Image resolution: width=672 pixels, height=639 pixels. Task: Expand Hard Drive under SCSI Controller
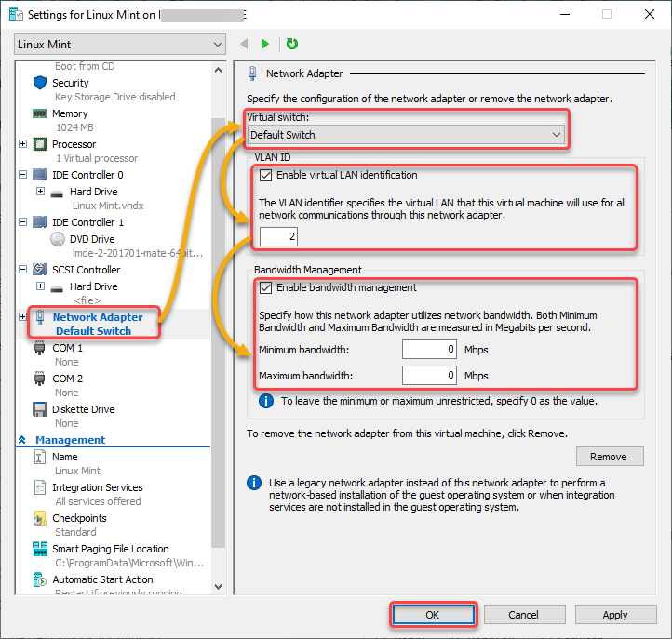[x=40, y=286]
